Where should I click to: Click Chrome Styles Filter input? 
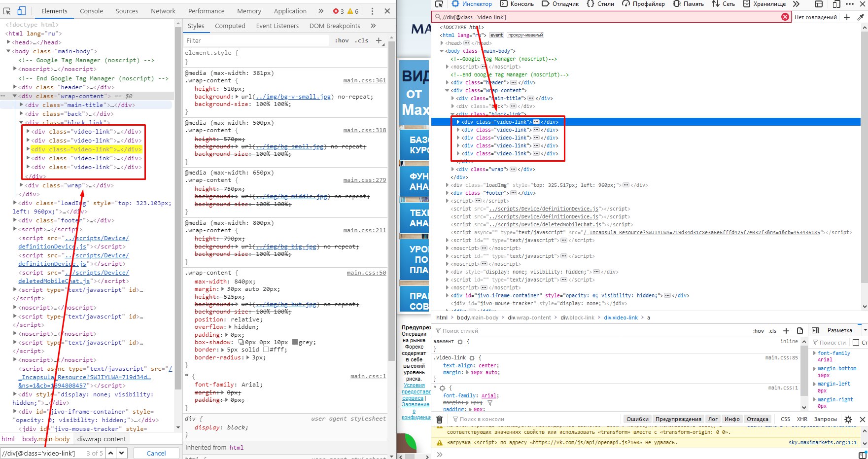coord(256,40)
